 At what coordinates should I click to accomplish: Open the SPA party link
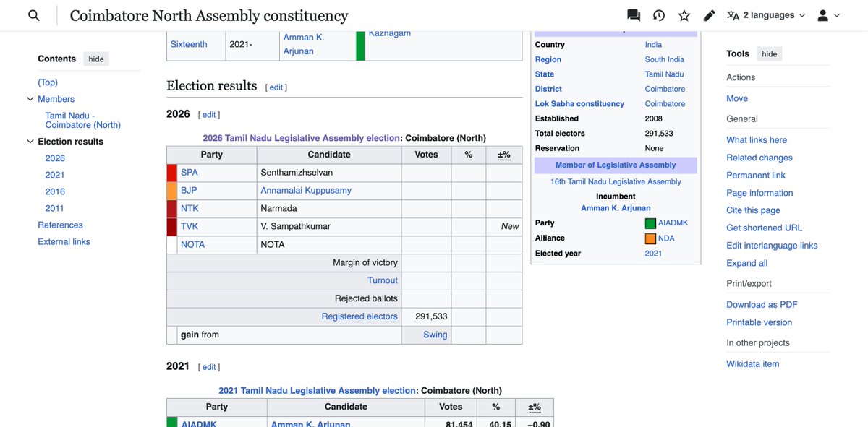[x=189, y=173]
